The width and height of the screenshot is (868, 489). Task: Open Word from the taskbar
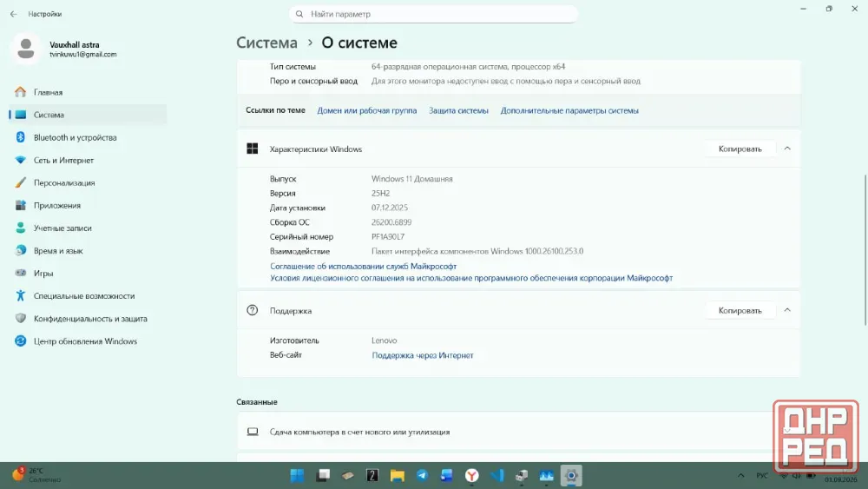447,475
